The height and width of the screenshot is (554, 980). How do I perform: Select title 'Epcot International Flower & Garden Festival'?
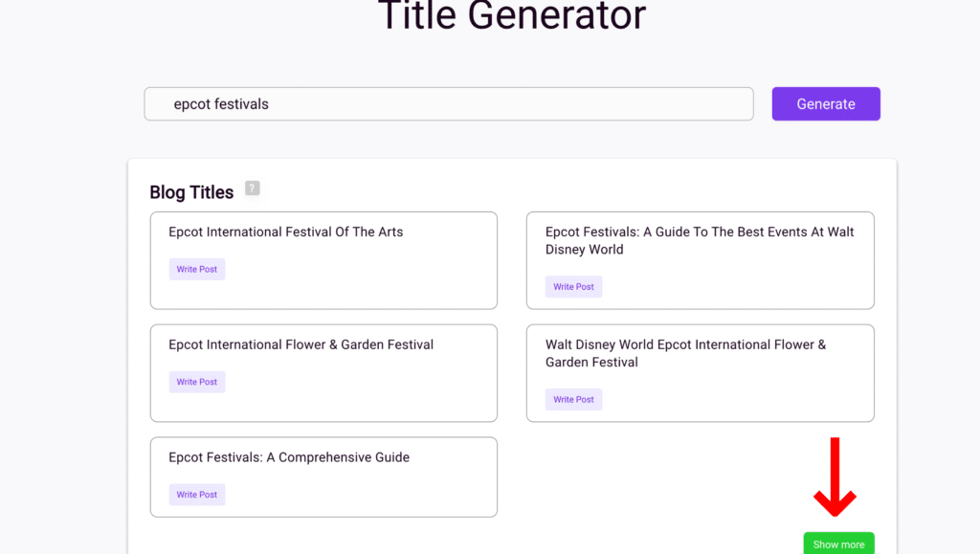[x=301, y=344]
